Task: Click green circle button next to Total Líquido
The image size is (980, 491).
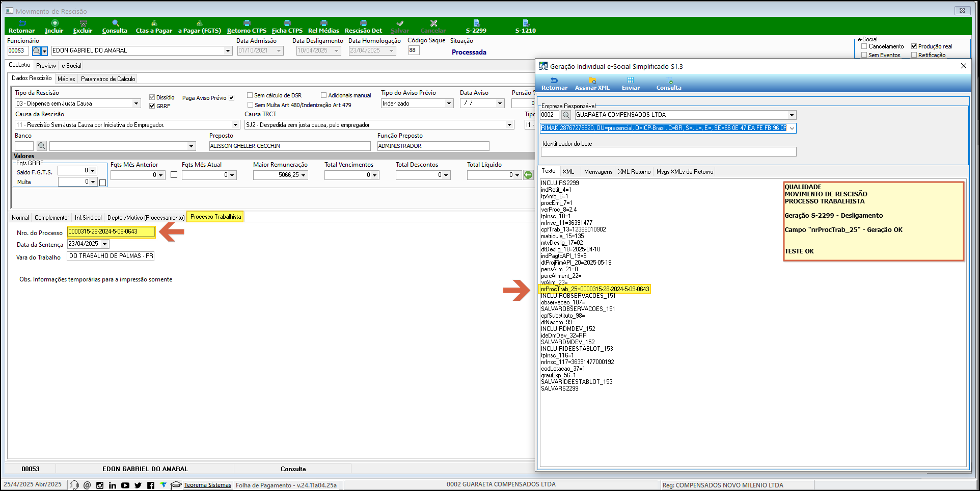Action: (x=528, y=175)
